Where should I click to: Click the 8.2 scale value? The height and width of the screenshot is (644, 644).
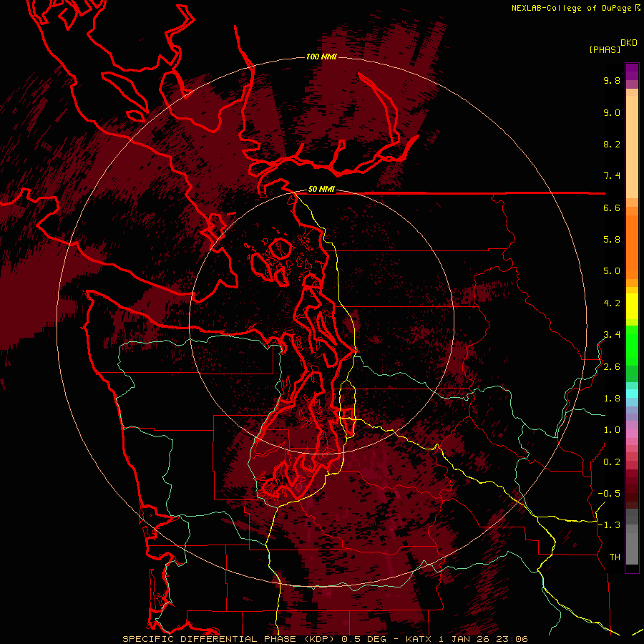click(x=612, y=144)
